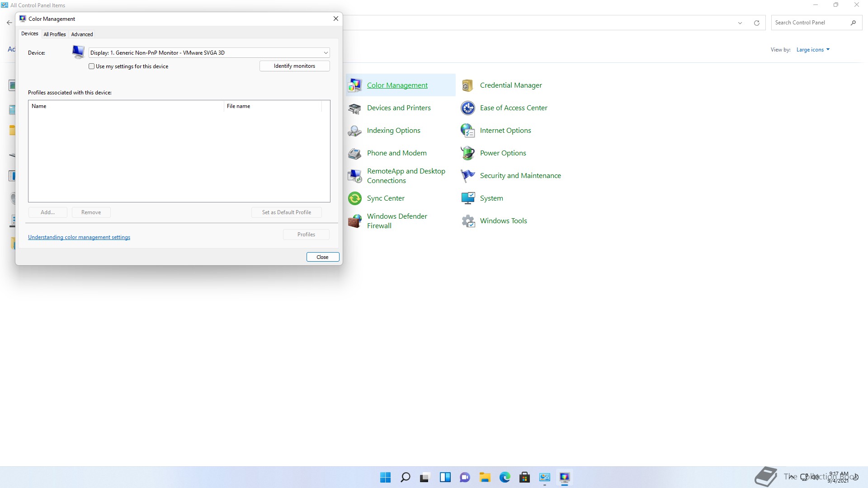
Task: Open the Color Management icon in Control Panel
Action: click(x=355, y=85)
